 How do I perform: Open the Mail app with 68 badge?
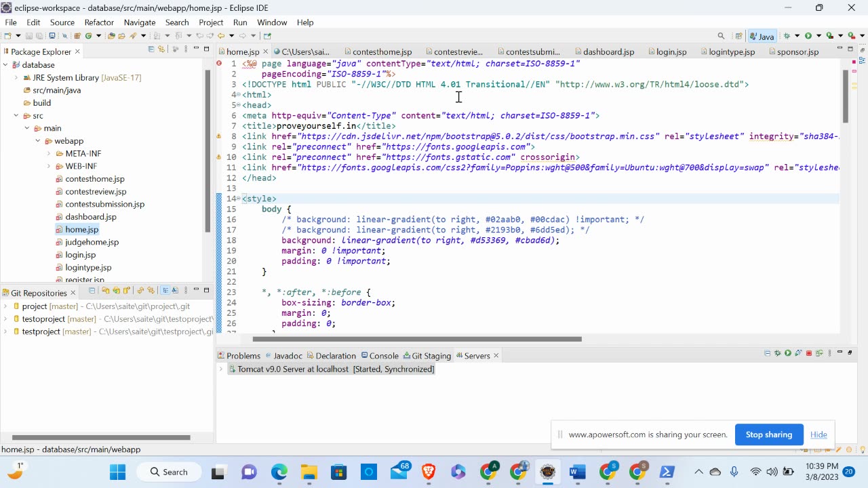(x=400, y=470)
